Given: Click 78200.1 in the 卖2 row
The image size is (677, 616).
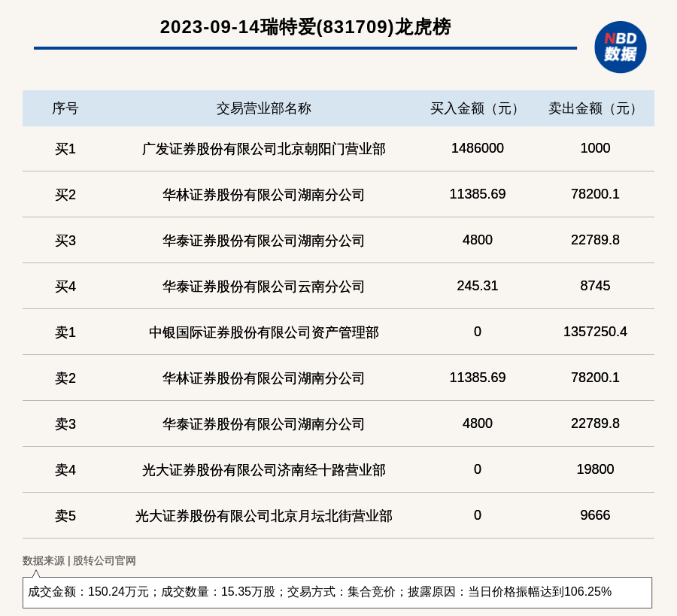Looking at the screenshot, I should pyautogui.click(x=595, y=378).
